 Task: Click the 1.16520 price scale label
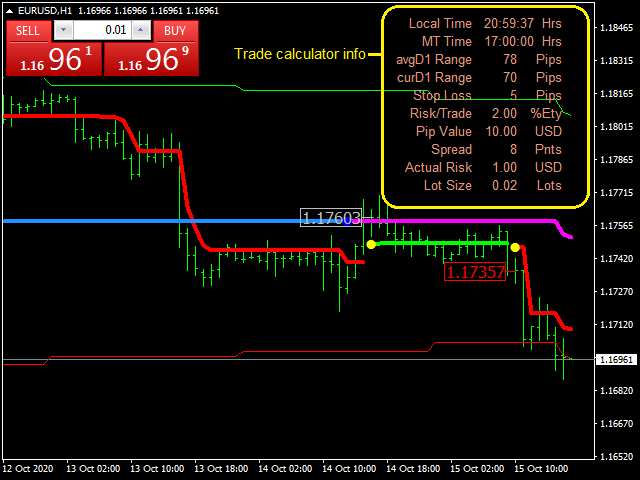click(x=616, y=457)
